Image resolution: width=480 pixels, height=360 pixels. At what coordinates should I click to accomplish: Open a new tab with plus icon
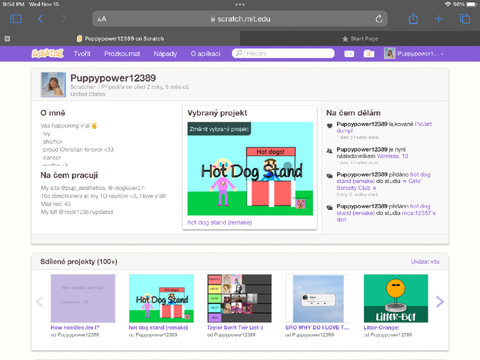439,19
